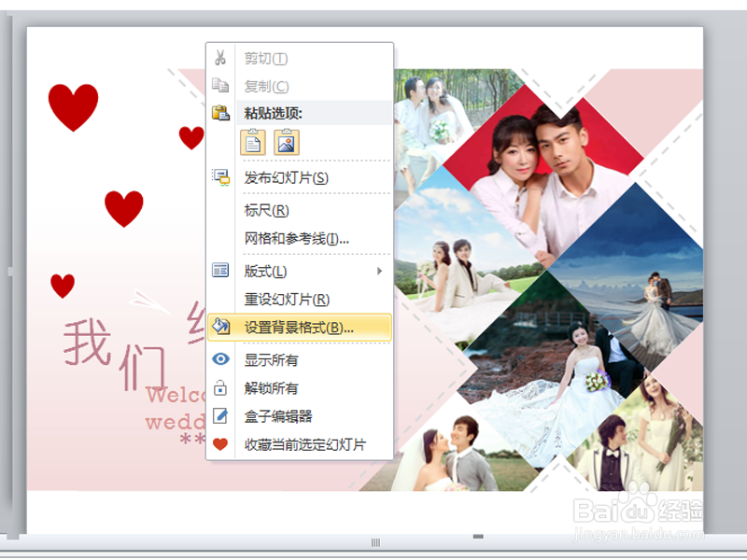The width and height of the screenshot is (747, 560).
Task: Click the Layout icon
Action: click(x=220, y=271)
